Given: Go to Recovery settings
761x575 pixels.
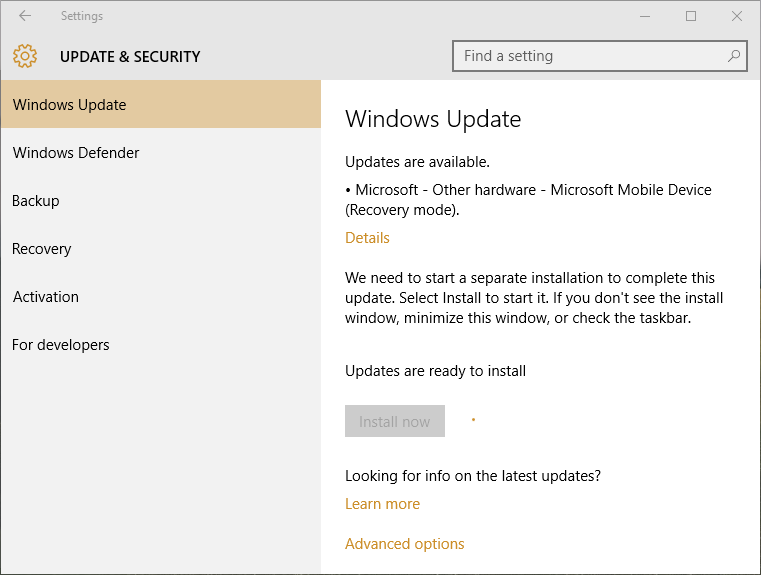Looking at the screenshot, I should tap(161, 248).
